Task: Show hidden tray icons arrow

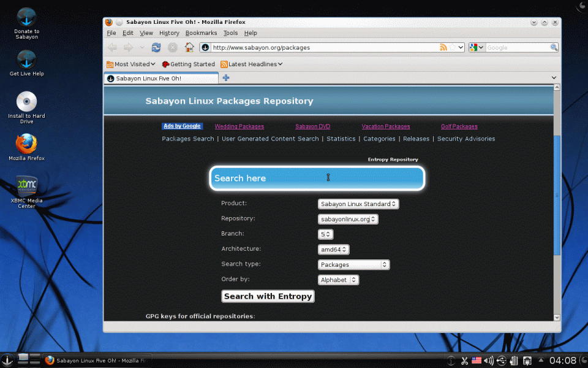Action: 541,360
